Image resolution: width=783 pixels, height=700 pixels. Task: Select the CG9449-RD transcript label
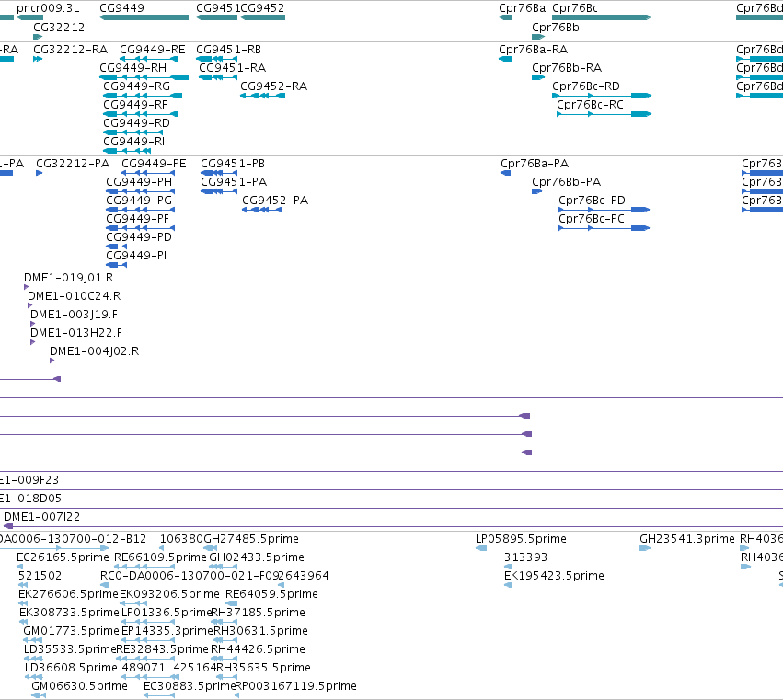[x=136, y=123]
